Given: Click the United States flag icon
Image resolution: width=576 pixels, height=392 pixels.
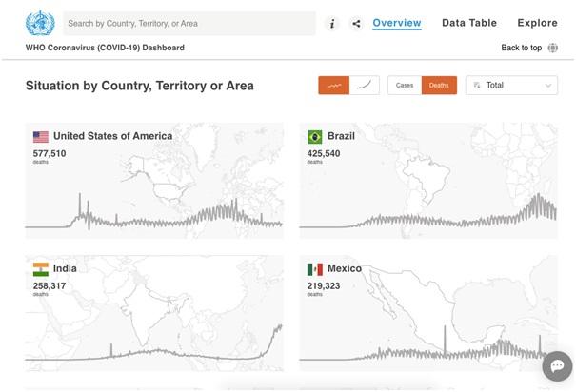Looking at the screenshot, I should click(40, 136).
